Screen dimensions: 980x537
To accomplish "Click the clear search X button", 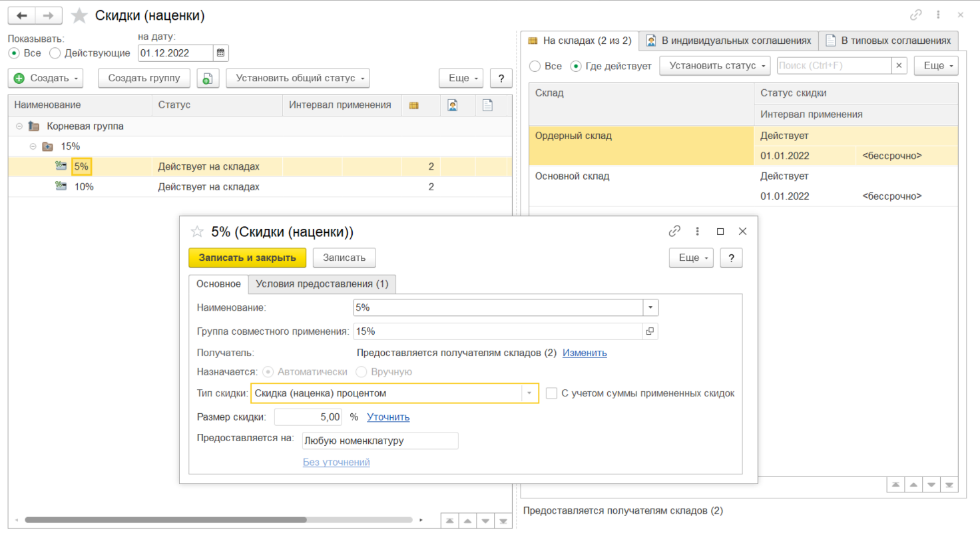I will 899,66.
